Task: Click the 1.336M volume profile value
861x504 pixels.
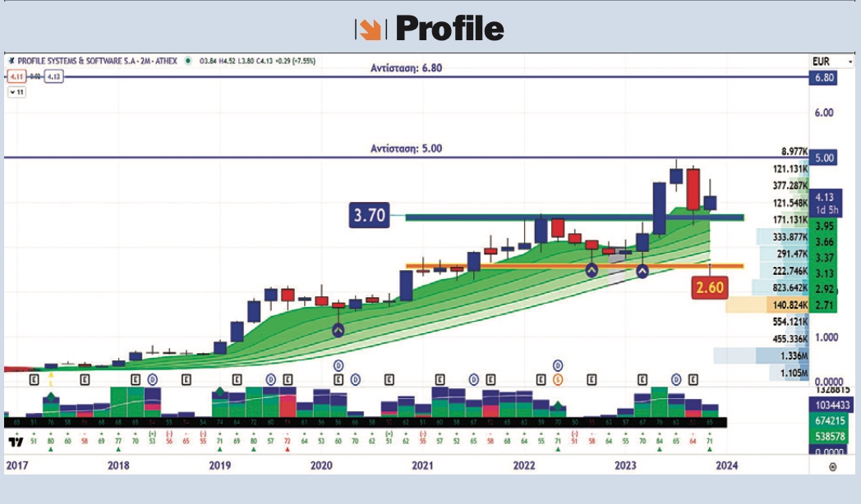Action: (794, 356)
